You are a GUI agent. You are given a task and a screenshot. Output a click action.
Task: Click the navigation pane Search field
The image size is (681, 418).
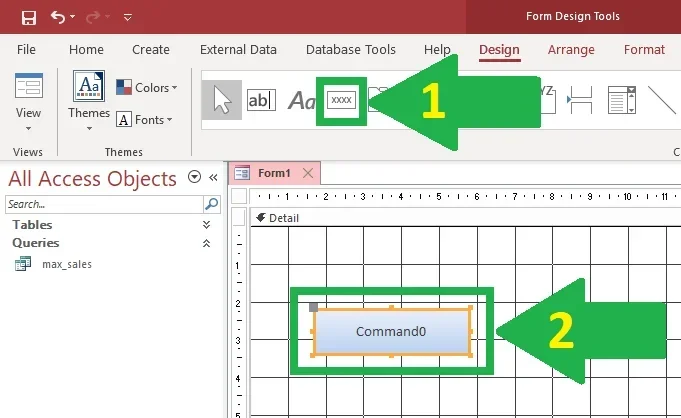104,204
